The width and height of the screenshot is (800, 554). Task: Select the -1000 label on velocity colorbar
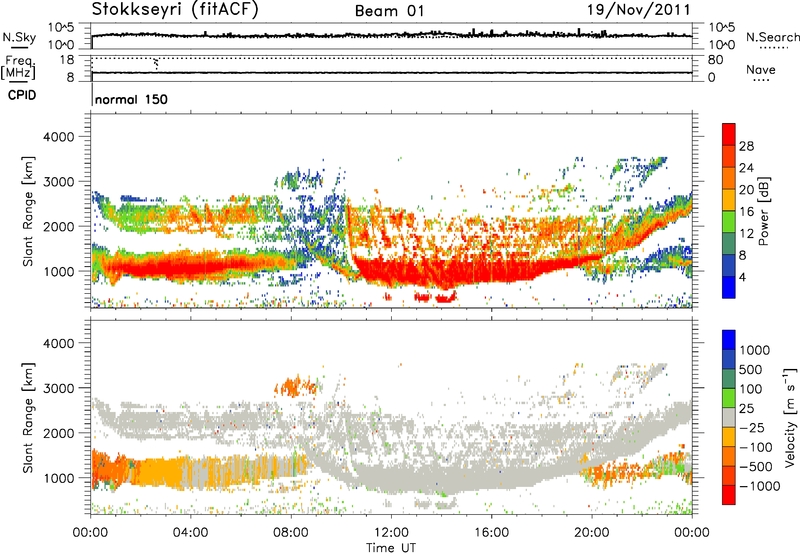[x=759, y=486]
